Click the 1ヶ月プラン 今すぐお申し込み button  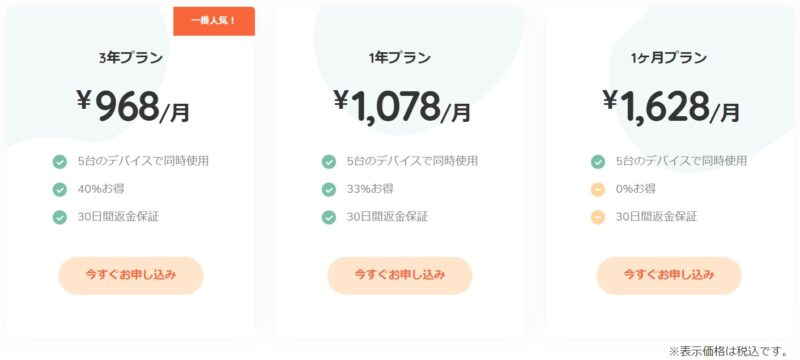[x=668, y=275]
